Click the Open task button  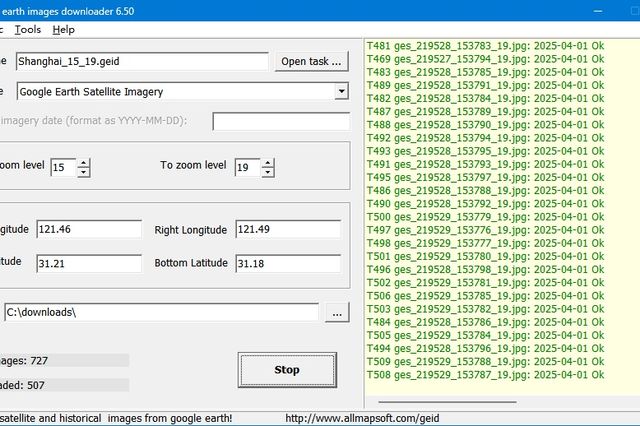311,61
